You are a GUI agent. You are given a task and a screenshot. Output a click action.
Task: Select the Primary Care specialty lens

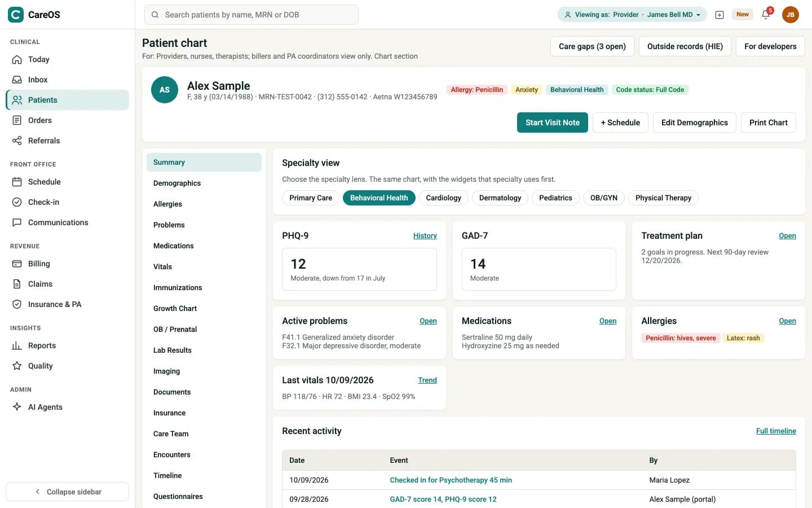tap(311, 198)
